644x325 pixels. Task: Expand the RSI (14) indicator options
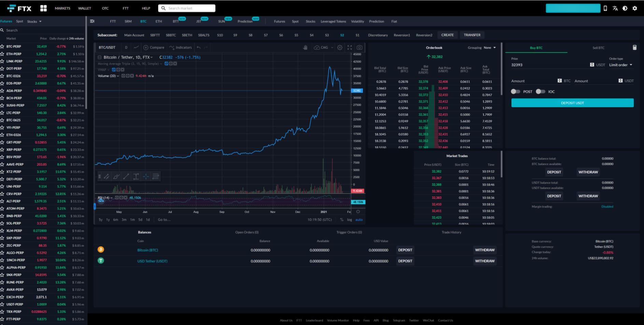(111, 197)
